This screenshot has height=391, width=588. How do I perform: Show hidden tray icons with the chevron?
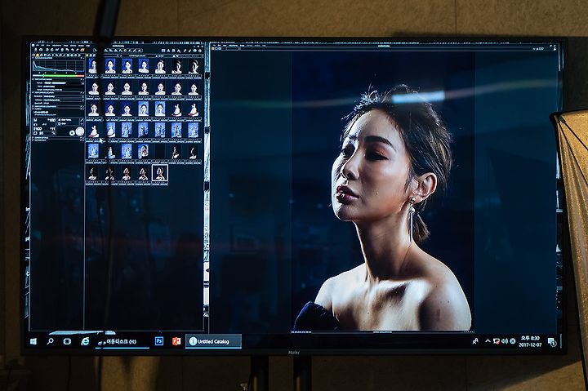pyautogui.click(x=488, y=340)
